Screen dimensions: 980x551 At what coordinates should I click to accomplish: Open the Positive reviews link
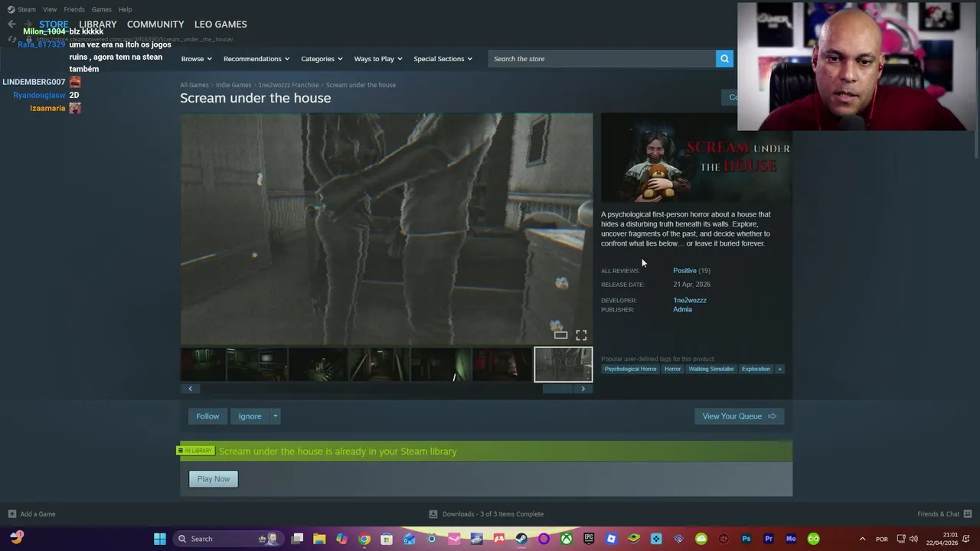(x=684, y=270)
